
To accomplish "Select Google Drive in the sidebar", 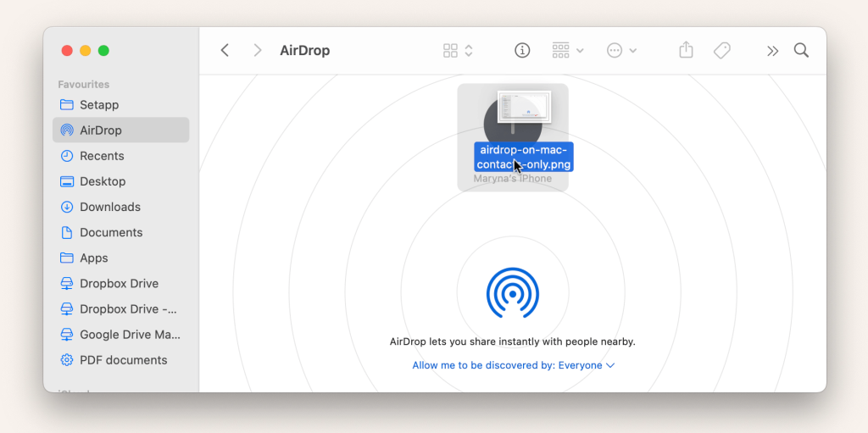I will point(129,335).
